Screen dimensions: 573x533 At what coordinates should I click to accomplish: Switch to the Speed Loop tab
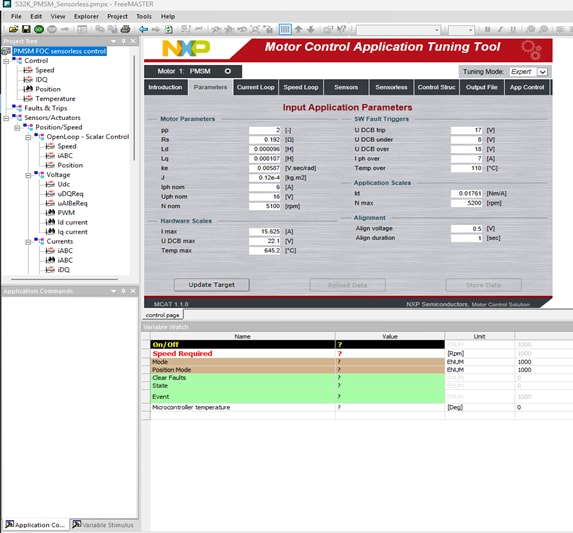[x=301, y=87]
